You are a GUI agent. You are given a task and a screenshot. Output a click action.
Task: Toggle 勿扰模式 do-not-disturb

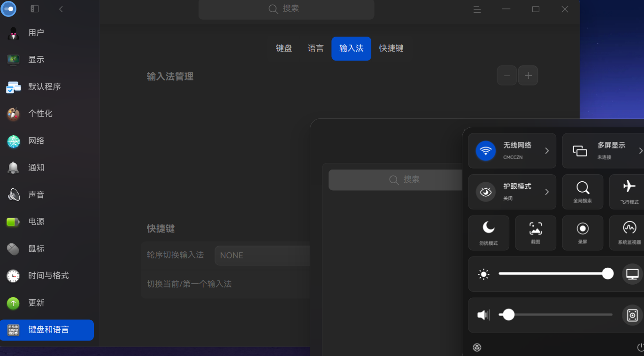(x=489, y=233)
